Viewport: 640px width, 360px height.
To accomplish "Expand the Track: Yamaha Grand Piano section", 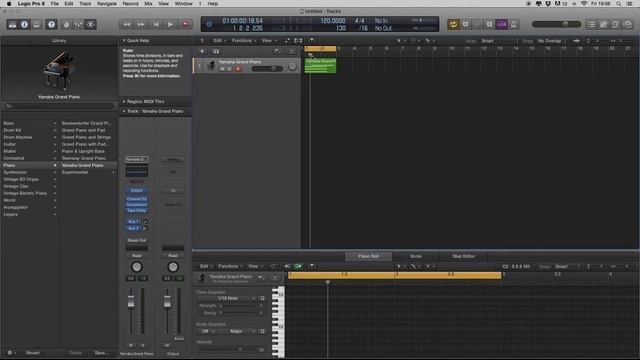I will pyautogui.click(x=124, y=111).
